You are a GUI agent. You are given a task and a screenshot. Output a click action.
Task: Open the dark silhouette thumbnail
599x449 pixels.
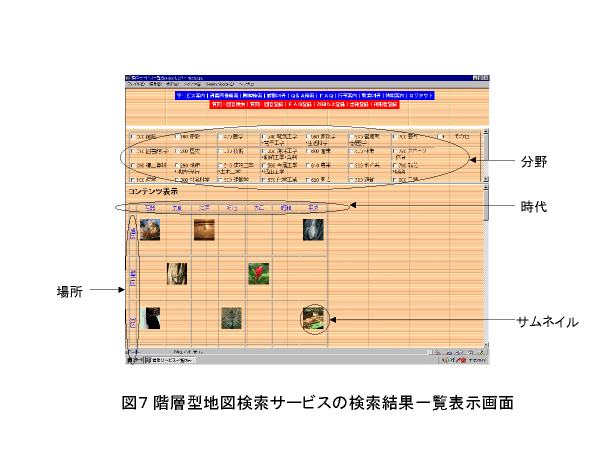(x=150, y=318)
